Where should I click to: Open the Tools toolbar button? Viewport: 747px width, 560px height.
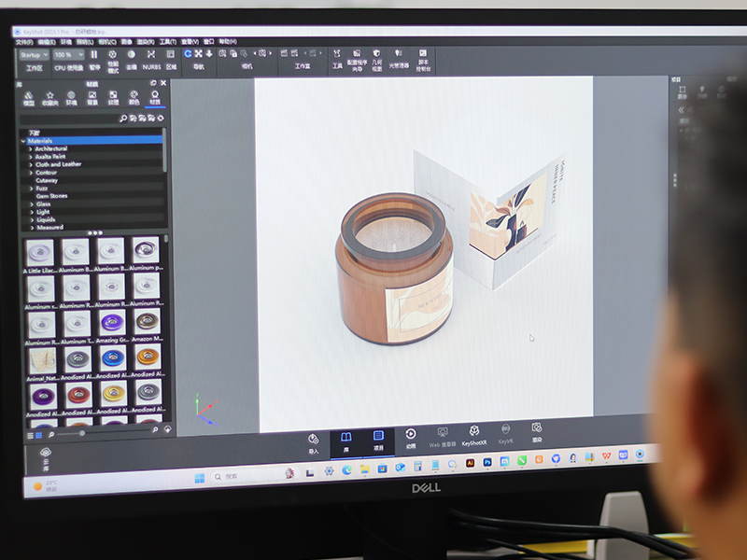click(x=337, y=59)
